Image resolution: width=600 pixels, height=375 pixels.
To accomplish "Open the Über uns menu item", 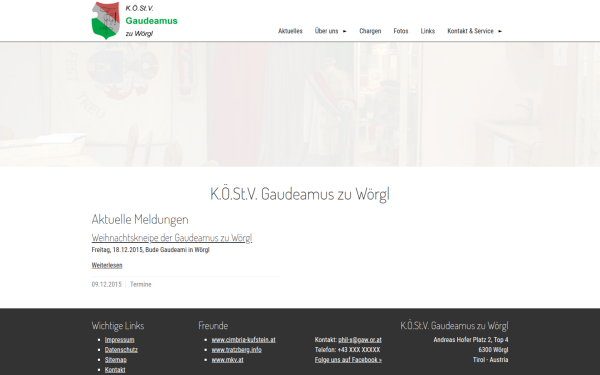I will tap(326, 31).
